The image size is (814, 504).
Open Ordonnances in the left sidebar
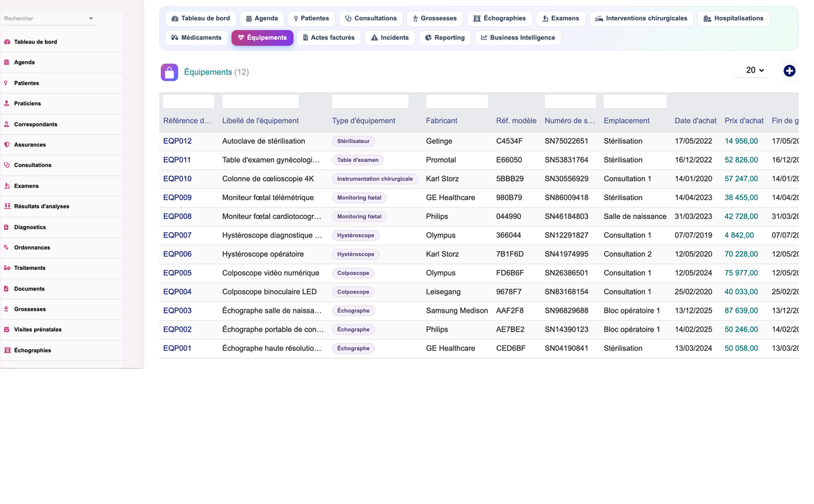pyautogui.click(x=32, y=248)
